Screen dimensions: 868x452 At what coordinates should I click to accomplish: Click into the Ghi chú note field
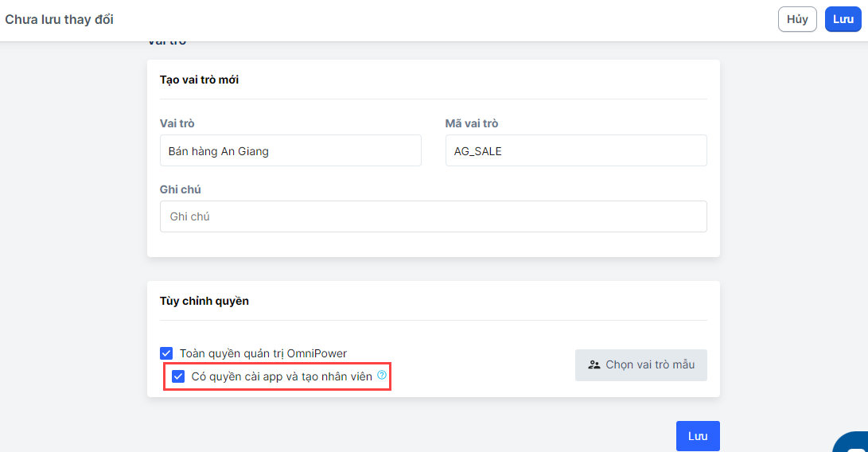pos(433,216)
